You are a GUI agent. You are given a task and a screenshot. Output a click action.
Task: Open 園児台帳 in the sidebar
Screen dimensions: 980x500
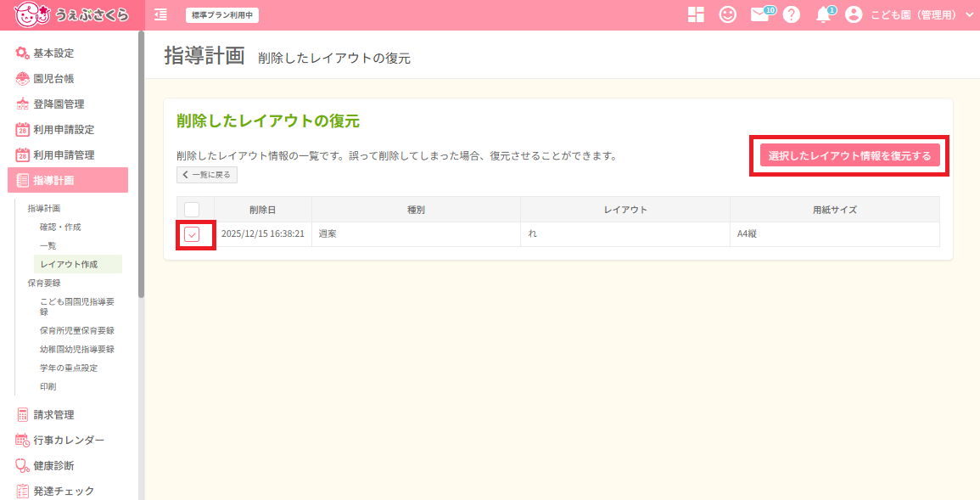[53, 79]
